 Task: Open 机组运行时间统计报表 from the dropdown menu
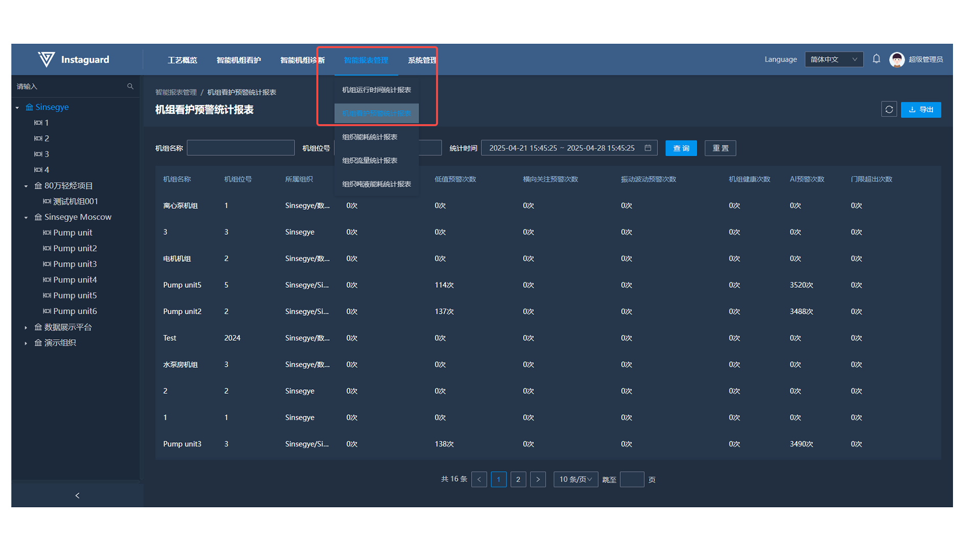[x=376, y=90]
